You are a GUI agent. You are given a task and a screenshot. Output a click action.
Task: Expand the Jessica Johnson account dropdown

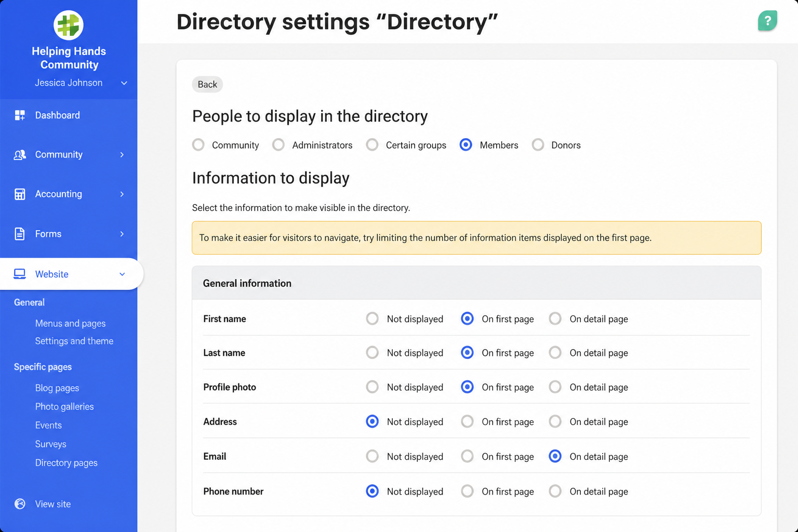(x=124, y=83)
